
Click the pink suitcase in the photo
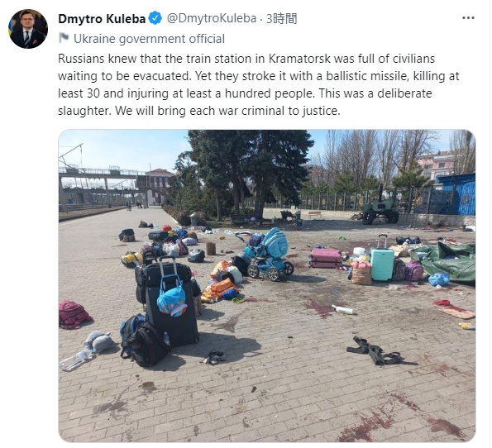coord(326,258)
